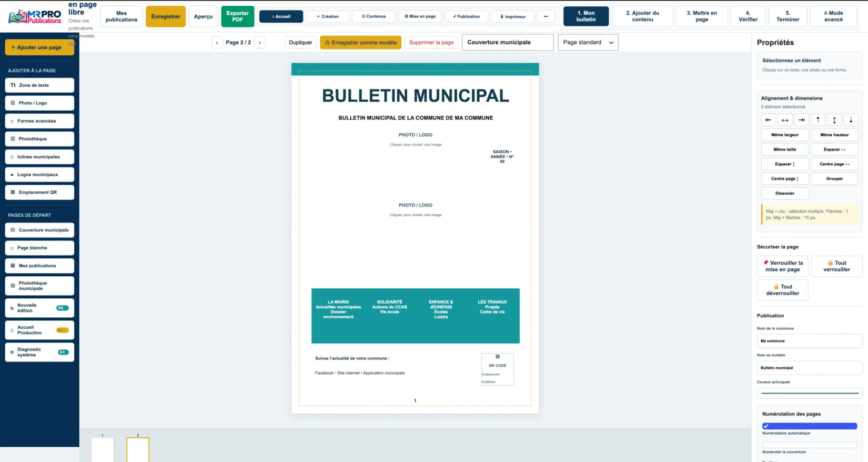
Task: Select page 1 thumbnail
Action: (103, 450)
